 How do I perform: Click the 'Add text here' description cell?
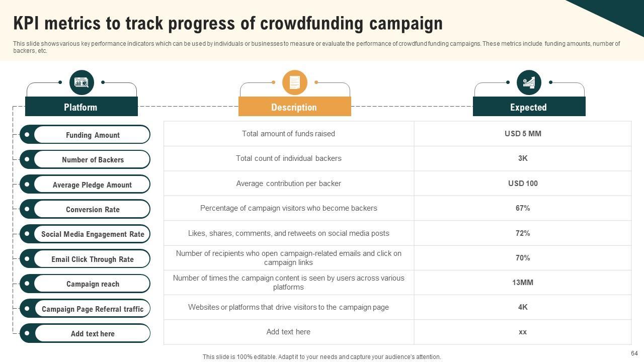pyautogui.click(x=288, y=332)
